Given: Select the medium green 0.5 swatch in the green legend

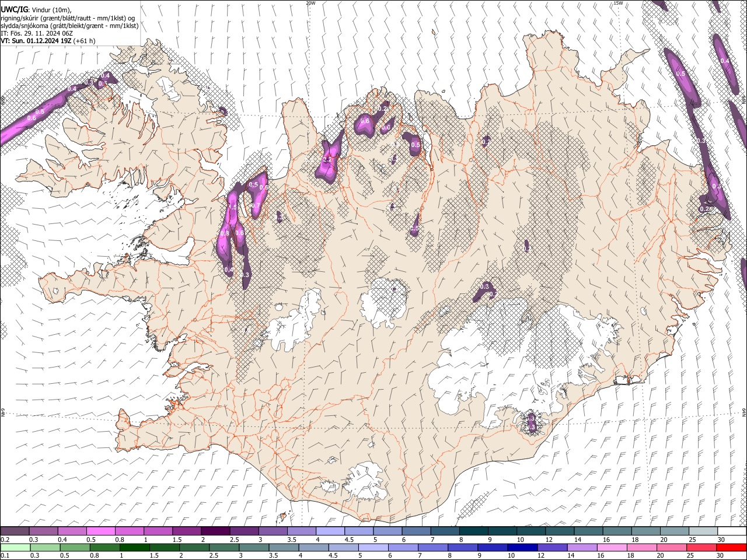Looking at the screenshot, I should click(x=75, y=547).
